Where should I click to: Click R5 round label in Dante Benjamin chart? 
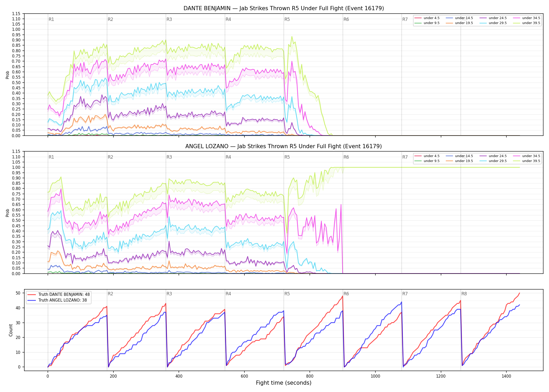(x=287, y=19)
